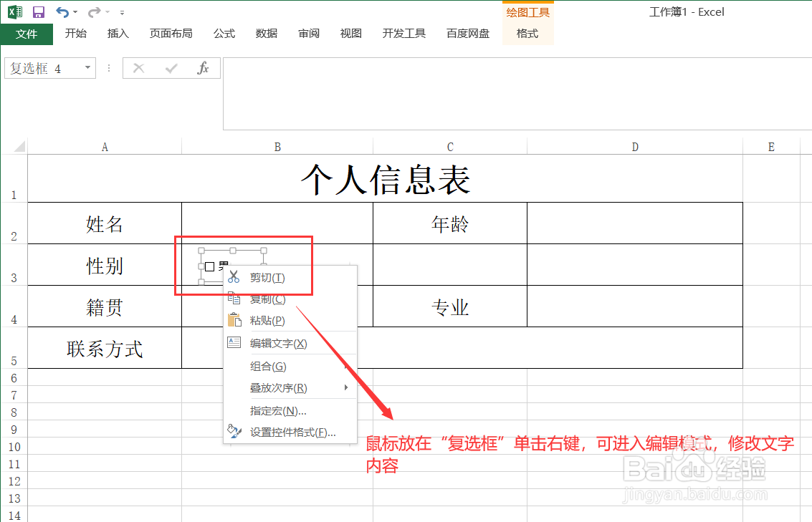Open Customize Quick Access Toolbar dropdown
The image size is (812, 522).
coord(123,12)
